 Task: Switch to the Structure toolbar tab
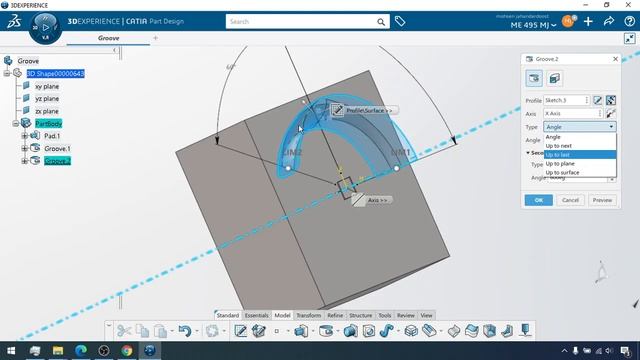(x=360, y=315)
